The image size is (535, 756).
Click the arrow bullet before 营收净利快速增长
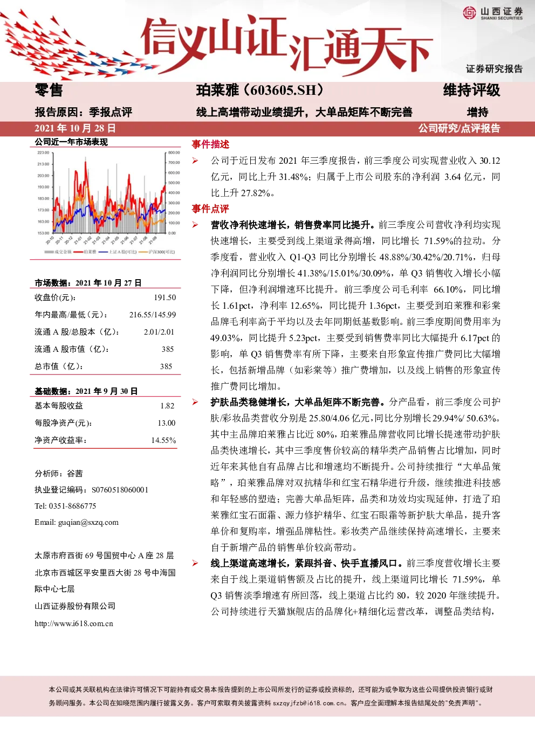pos(195,225)
